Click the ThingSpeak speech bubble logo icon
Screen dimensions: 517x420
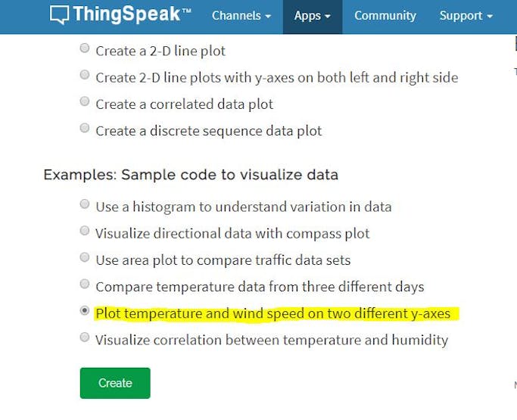pyautogui.click(x=59, y=15)
